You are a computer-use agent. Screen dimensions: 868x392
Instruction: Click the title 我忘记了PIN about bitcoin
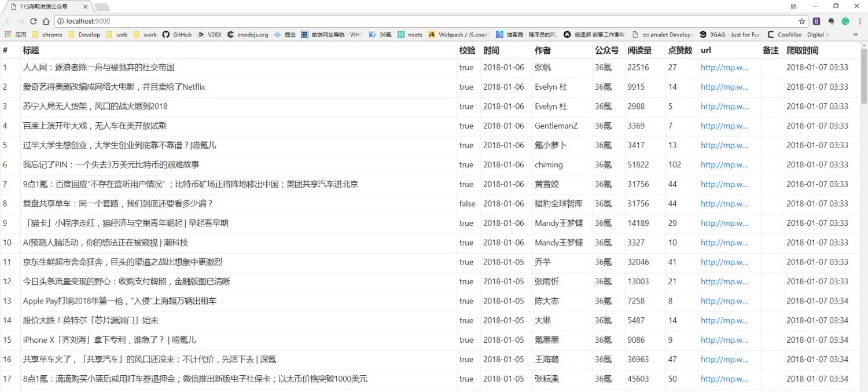pyautogui.click(x=111, y=165)
